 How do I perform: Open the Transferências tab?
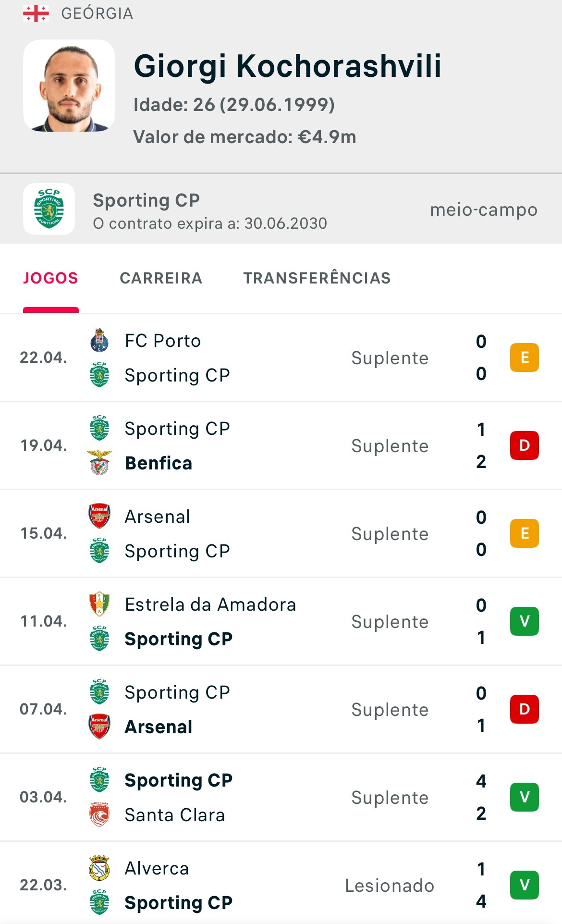317,278
